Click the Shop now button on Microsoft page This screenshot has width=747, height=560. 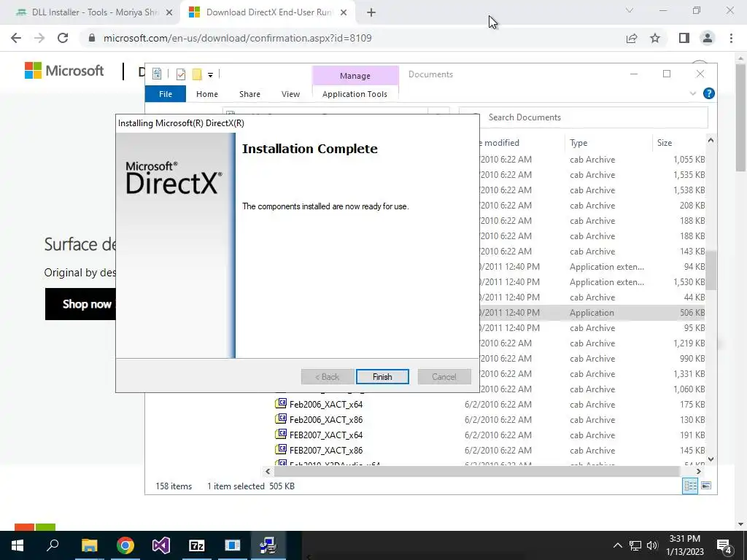tap(80, 304)
